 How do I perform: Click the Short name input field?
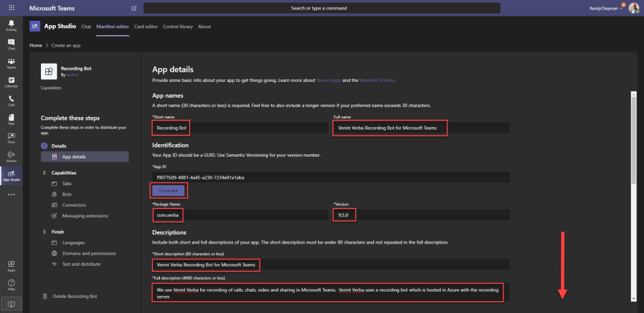tap(239, 127)
